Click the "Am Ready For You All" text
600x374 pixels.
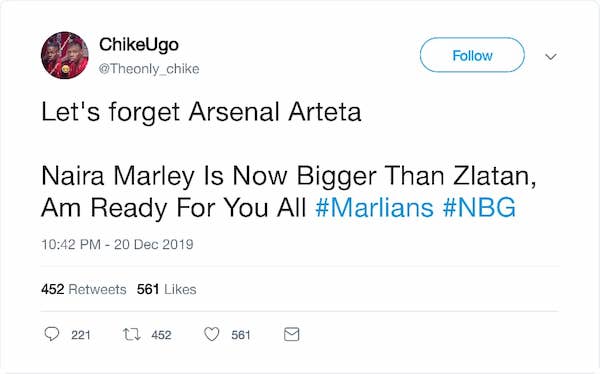click(x=174, y=208)
